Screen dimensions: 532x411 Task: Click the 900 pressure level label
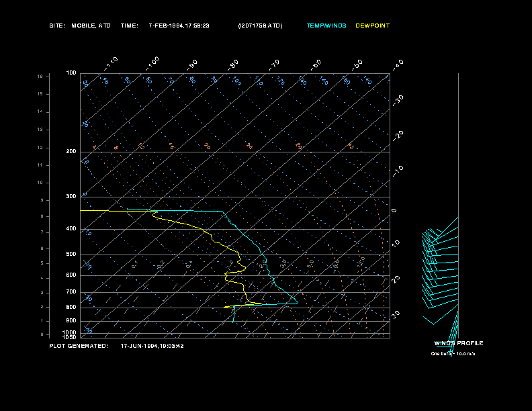pos(71,321)
